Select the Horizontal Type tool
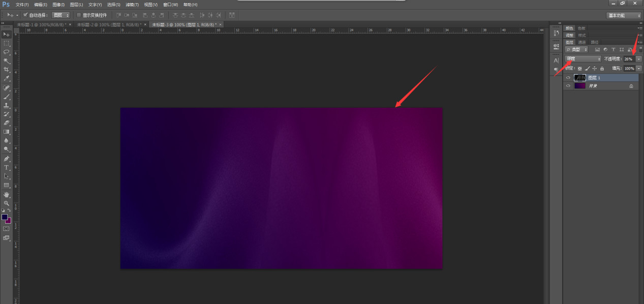This screenshot has height=304, width=644. (x=7, y=167)
